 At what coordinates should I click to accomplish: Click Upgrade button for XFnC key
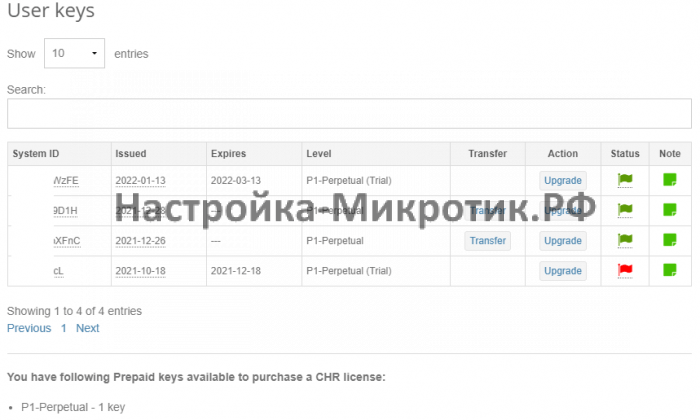[x=562, y=241]
